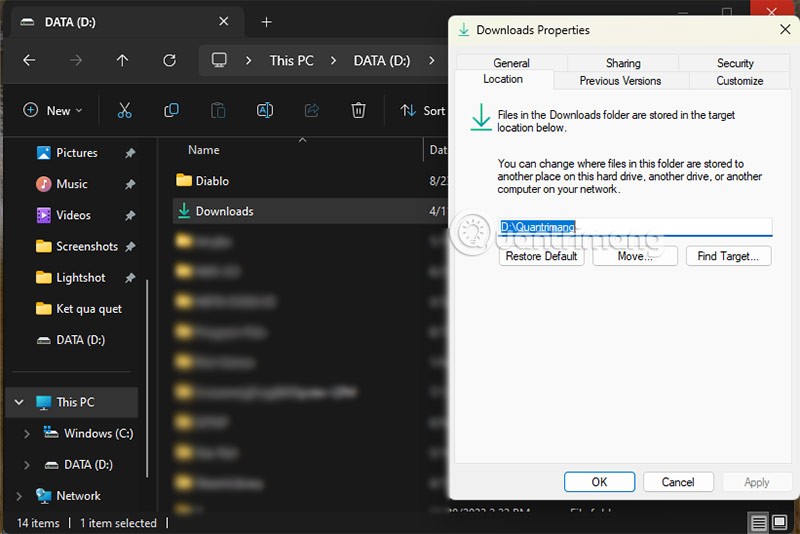Viewport: 800px width, 534px height.
Task: Click the Restore Default button
Action: [541, 256]
